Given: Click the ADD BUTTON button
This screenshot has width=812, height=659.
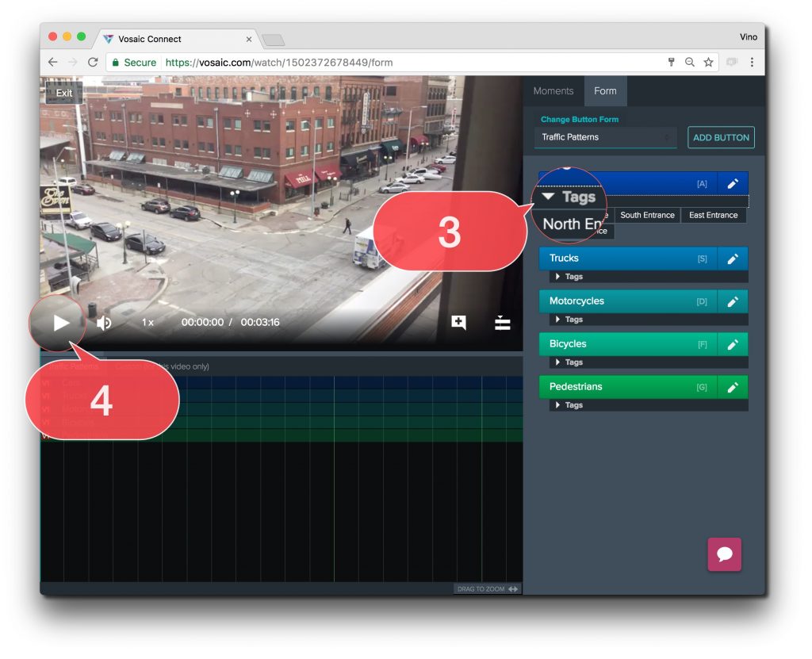Looking at the screenshot, I should click(721, 138).
